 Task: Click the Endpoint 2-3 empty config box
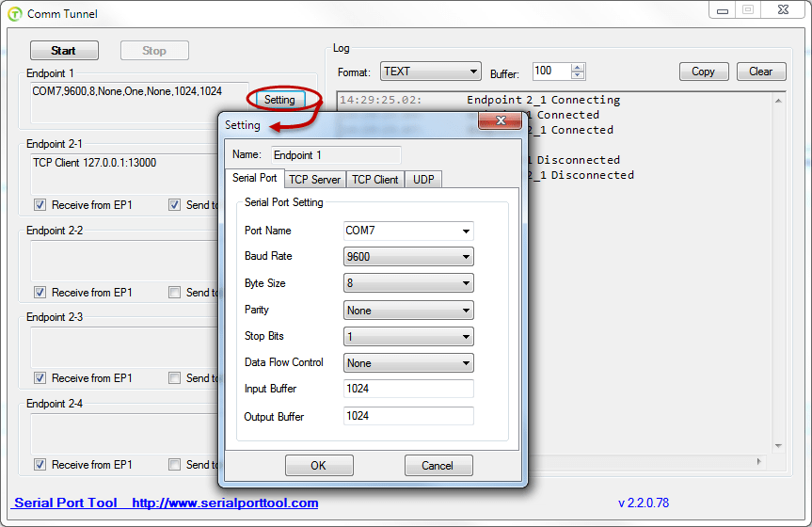124,347
